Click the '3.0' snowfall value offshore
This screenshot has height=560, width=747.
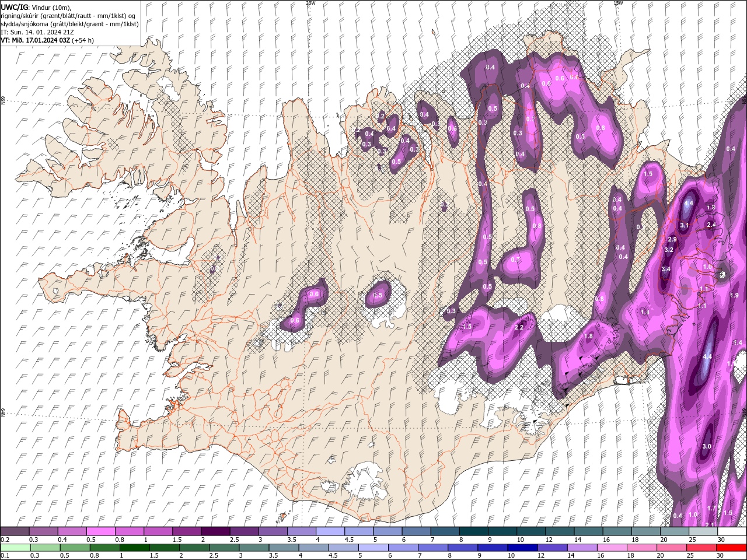point(706,446)
